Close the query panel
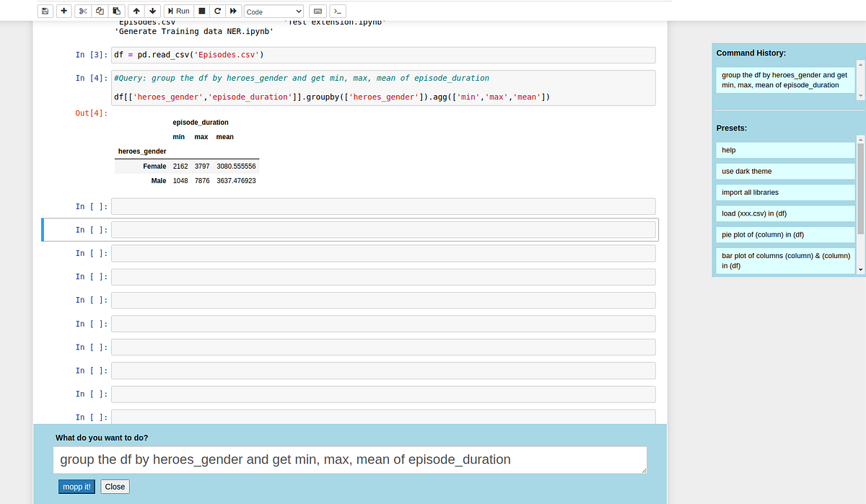 pyautogui.click(x=114, y=487)
